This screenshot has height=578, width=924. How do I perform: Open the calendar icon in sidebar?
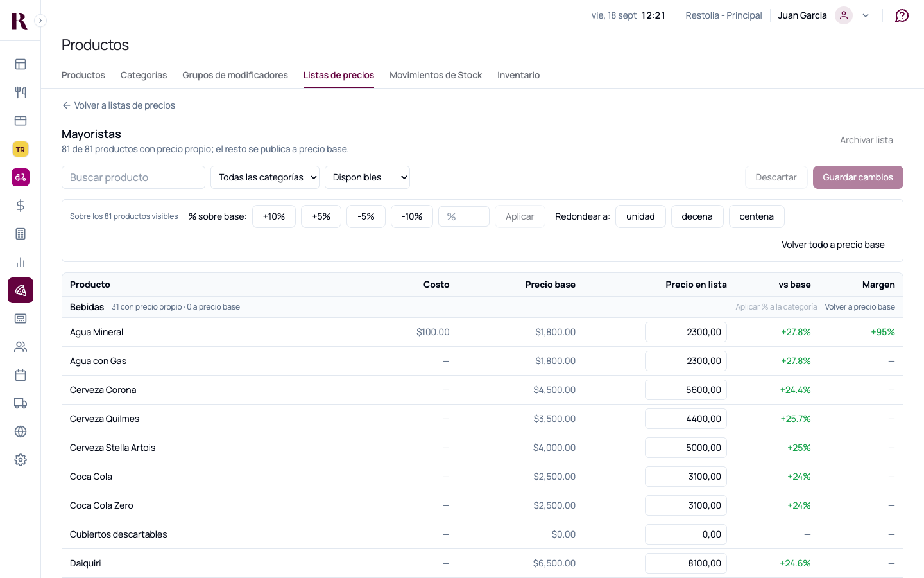[21, 375]
